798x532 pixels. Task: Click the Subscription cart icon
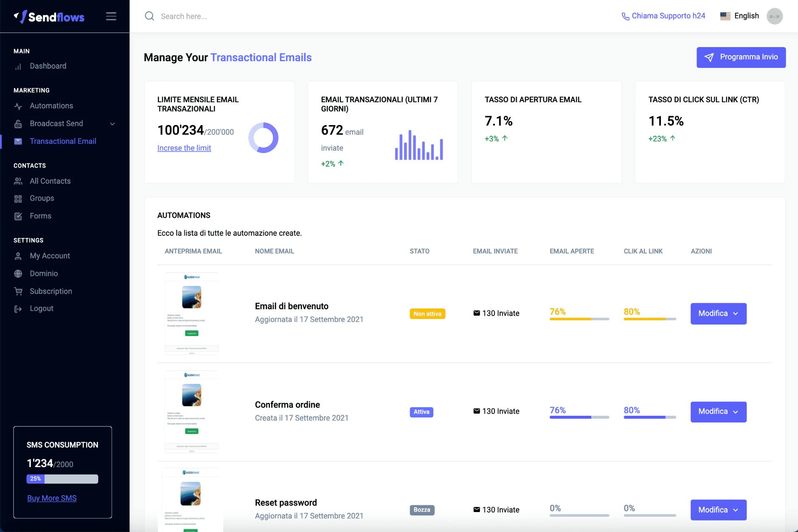[18, 291]
